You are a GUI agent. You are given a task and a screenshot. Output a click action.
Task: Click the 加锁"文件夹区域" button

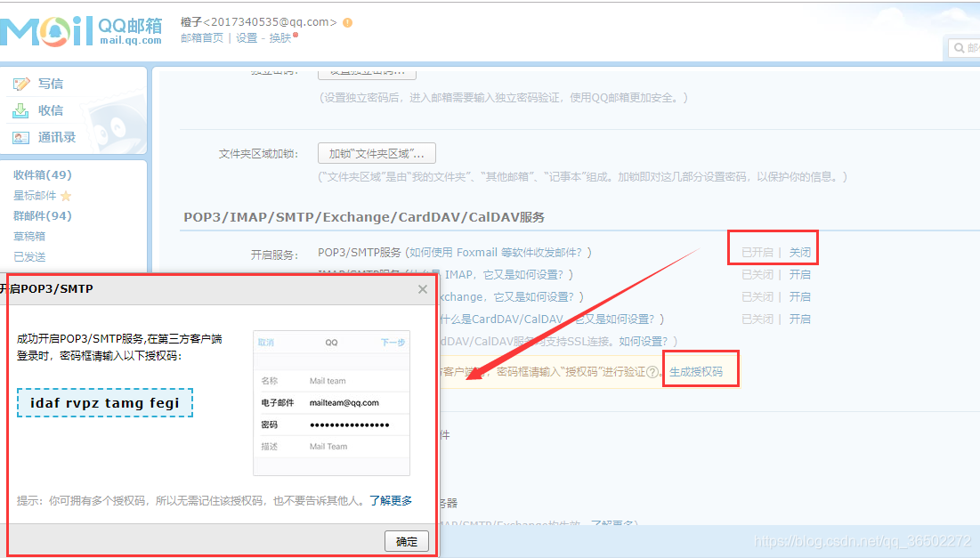tap(377, 153)
